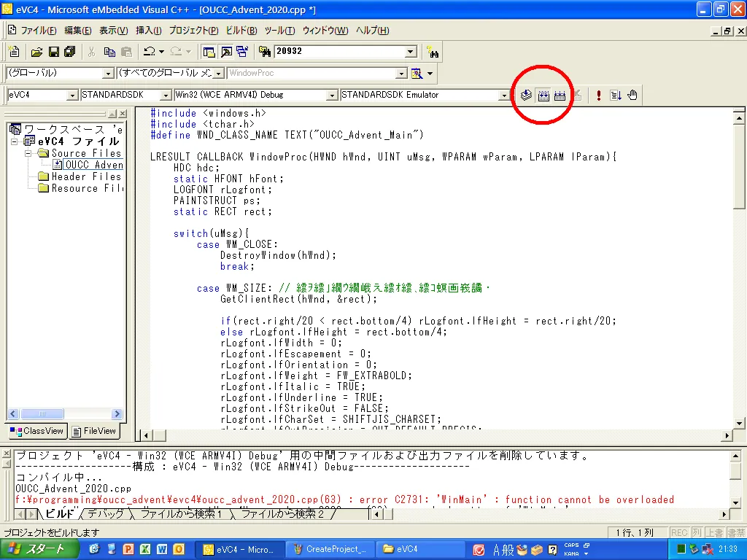Switch to the FileView tab
The image size is (747, 560).
point(94,431)
